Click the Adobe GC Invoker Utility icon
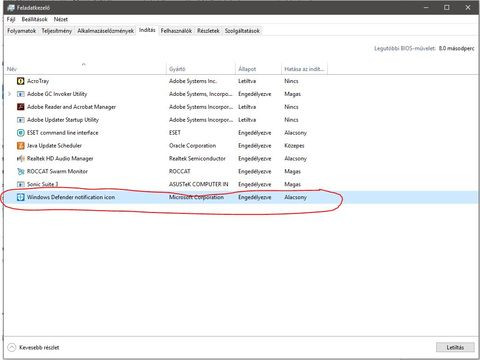The image size is (480, 360). click(21, 94)
